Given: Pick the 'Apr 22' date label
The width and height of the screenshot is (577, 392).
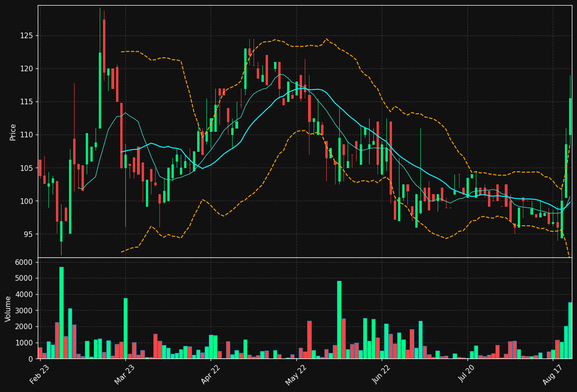Looking at the screenshot, I should [210, 374].
